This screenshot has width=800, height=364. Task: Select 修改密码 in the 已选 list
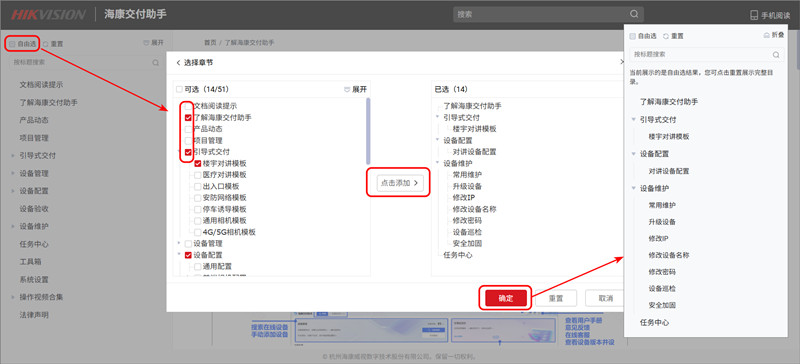pyautogui.click(x=467, y=221)
